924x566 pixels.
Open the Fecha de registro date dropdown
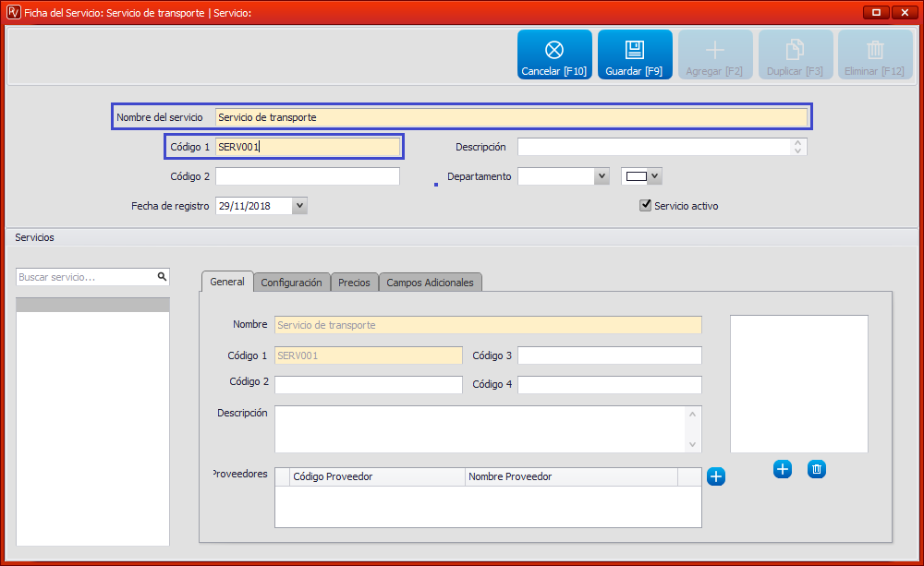299,206
